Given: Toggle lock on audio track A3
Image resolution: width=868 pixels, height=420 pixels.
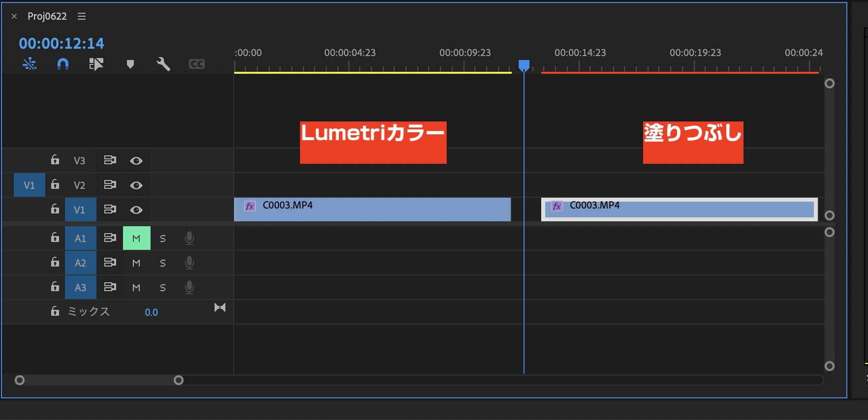Looking at the screenshot, I should pyautogui.click(x=55, y=287).
